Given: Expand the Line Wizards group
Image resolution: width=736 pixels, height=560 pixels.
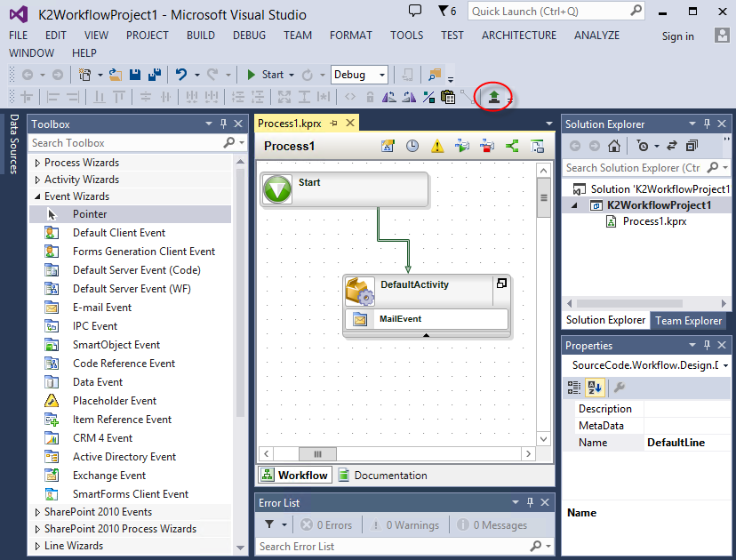Looking at the screenshot, I should click(37, 546).
